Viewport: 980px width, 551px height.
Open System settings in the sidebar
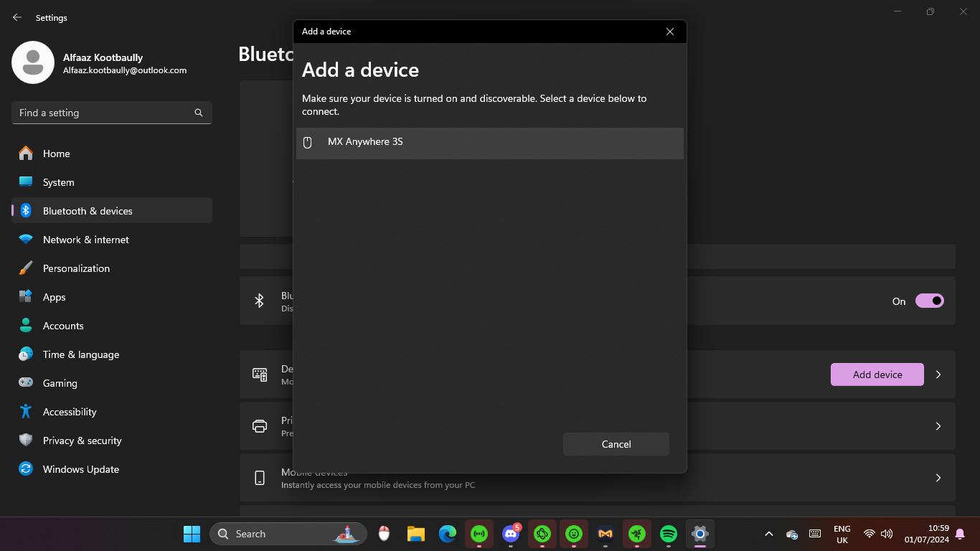112,182
